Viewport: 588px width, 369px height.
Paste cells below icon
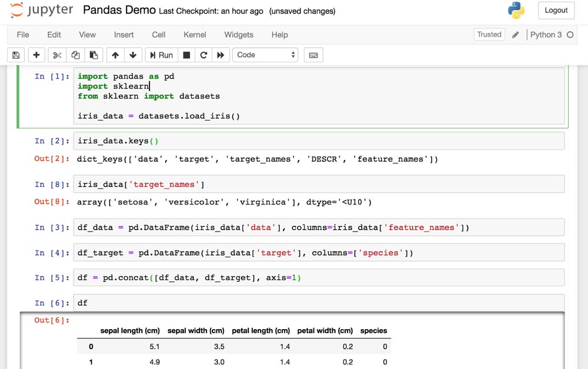(93, 55)
